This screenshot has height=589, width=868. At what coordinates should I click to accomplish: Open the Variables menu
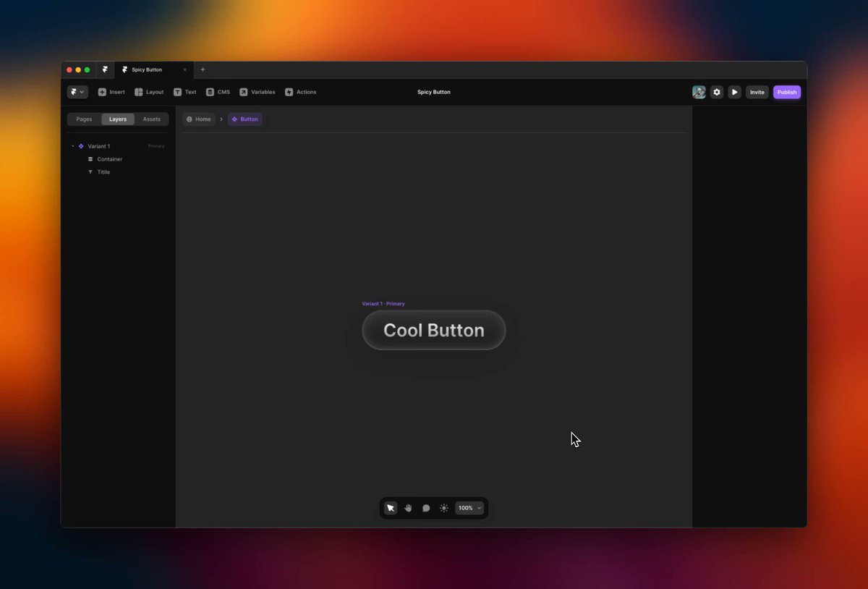[x=258, y=92]
